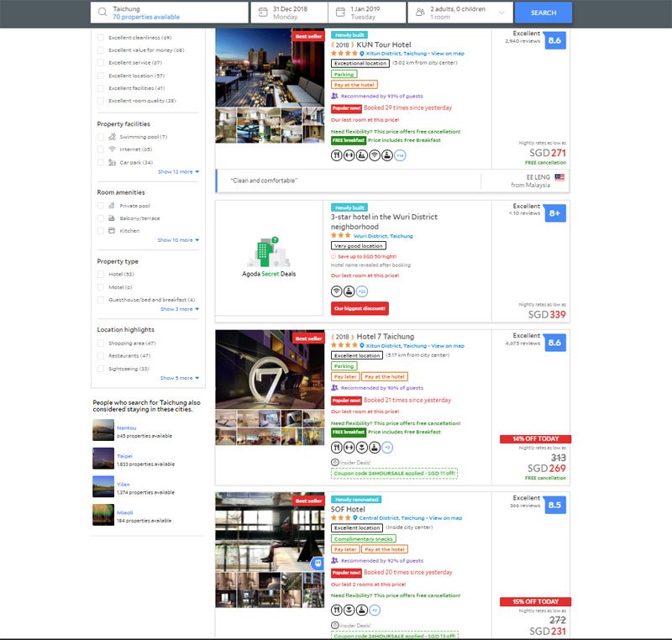Click the map pin icon for Hotel 7 Taichung
672x640 pixels.
(x=362, y=345)
